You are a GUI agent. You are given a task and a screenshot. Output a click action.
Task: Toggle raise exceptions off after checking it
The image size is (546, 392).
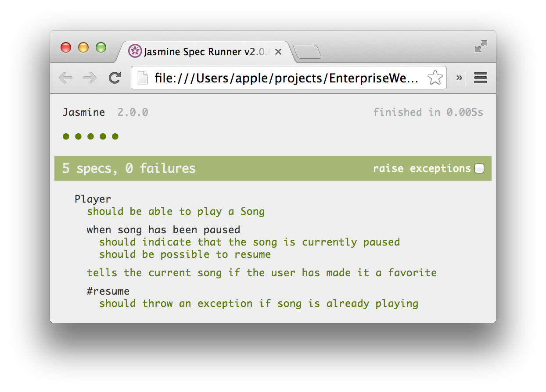tap(479, 168)
